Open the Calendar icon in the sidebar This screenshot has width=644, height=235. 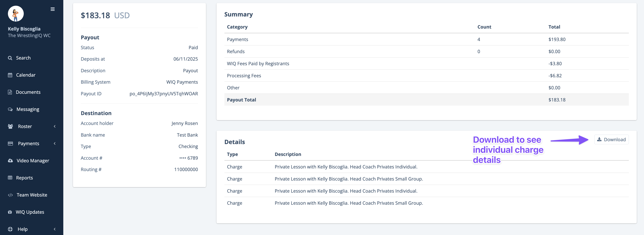coord(10,75)
